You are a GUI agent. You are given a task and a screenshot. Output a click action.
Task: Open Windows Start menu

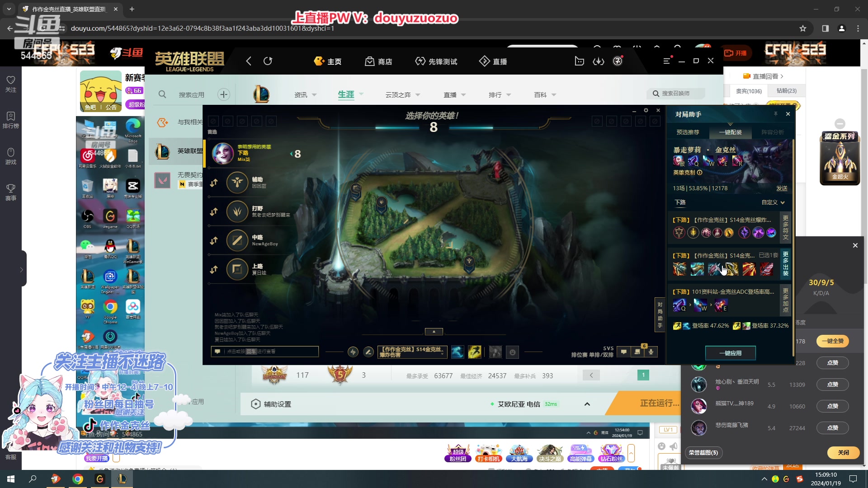[x=11, y=479]
